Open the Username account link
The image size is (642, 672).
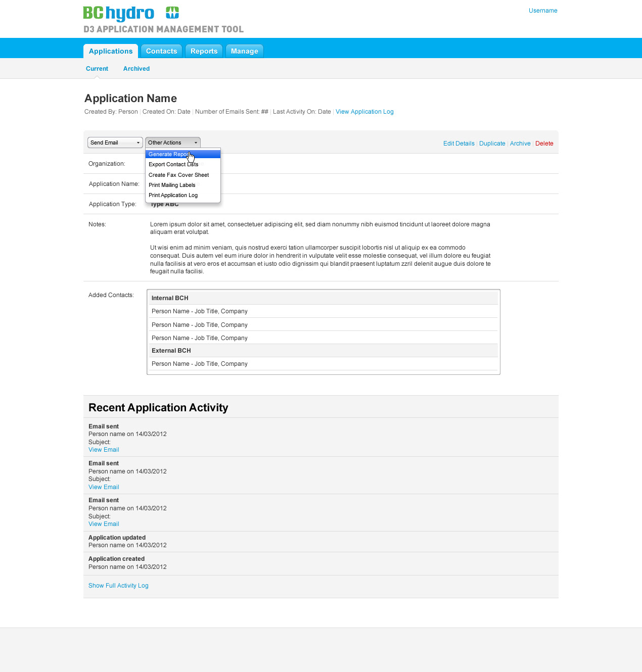tap(543, 11)
